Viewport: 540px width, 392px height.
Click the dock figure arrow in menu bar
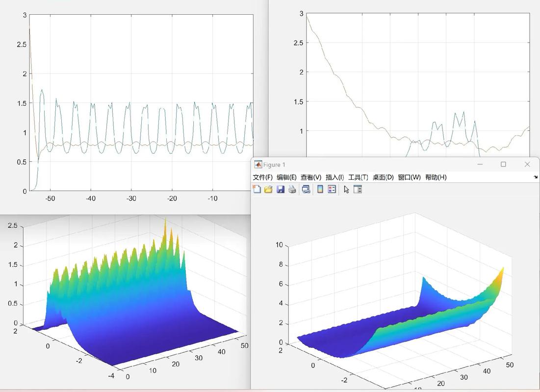point(536,177)
